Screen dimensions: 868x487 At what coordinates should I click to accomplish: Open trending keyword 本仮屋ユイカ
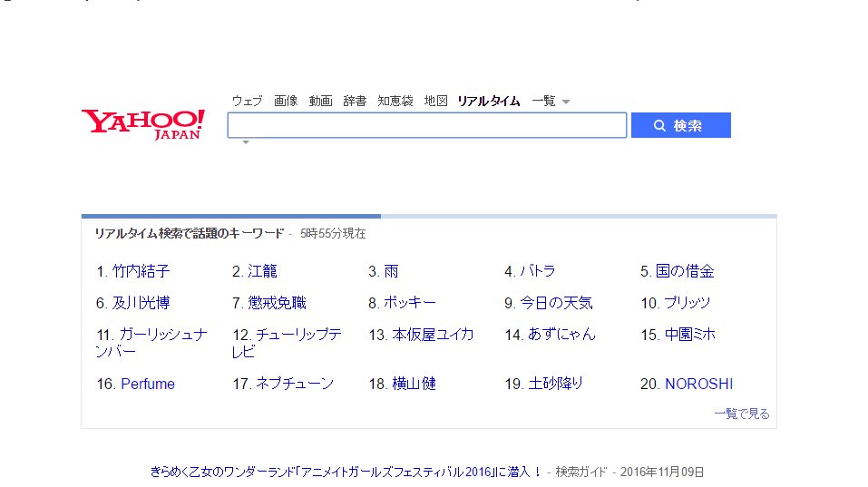coord(433,335)
